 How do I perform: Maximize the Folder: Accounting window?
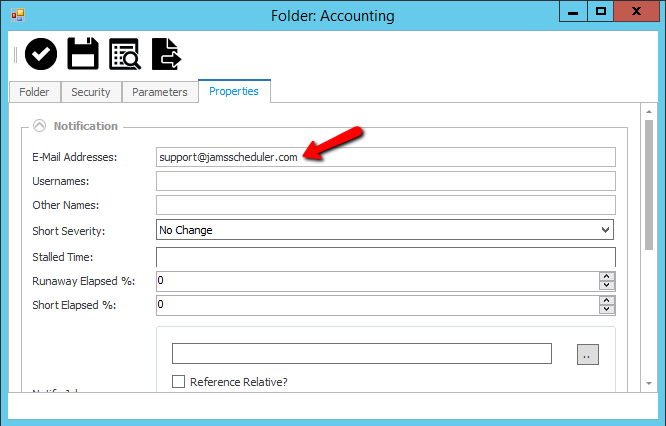click(x=601, y=11)
